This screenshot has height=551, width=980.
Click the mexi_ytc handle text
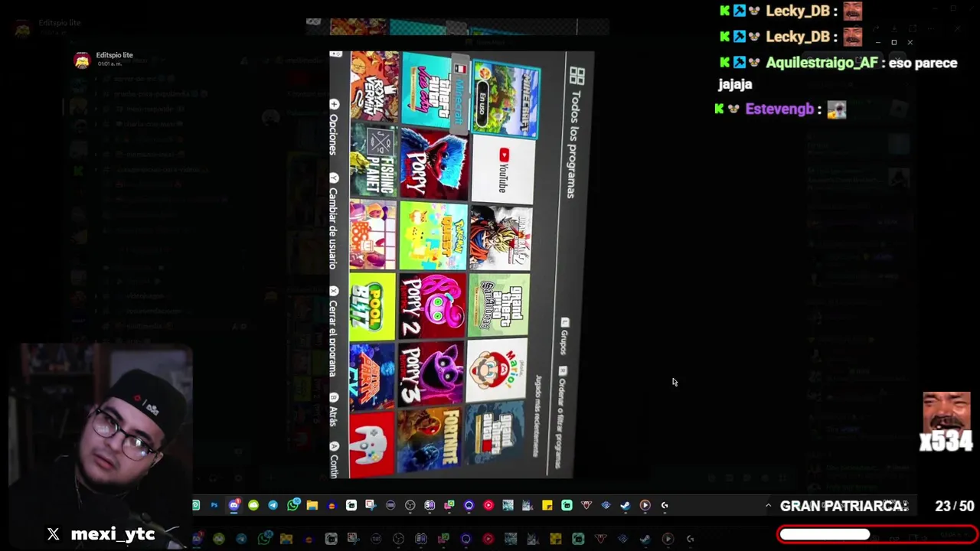(x=113, y=534)
